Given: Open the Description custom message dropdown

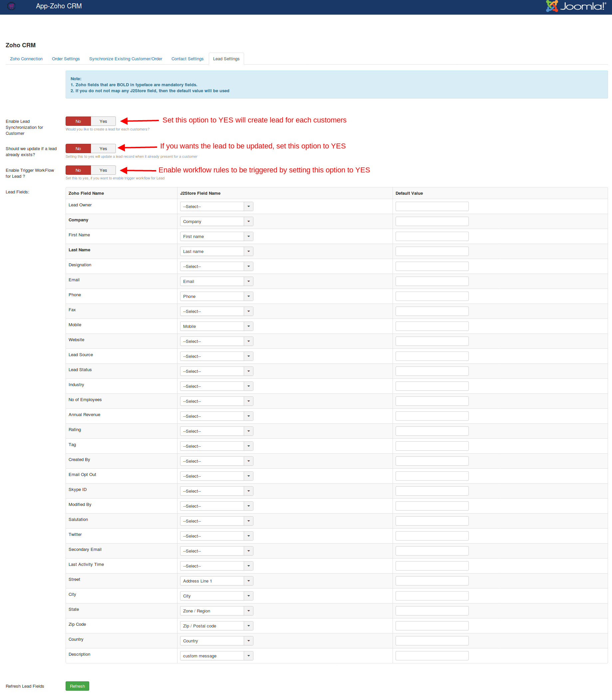Looking at the screenshot, I should [x=216, y=656].
